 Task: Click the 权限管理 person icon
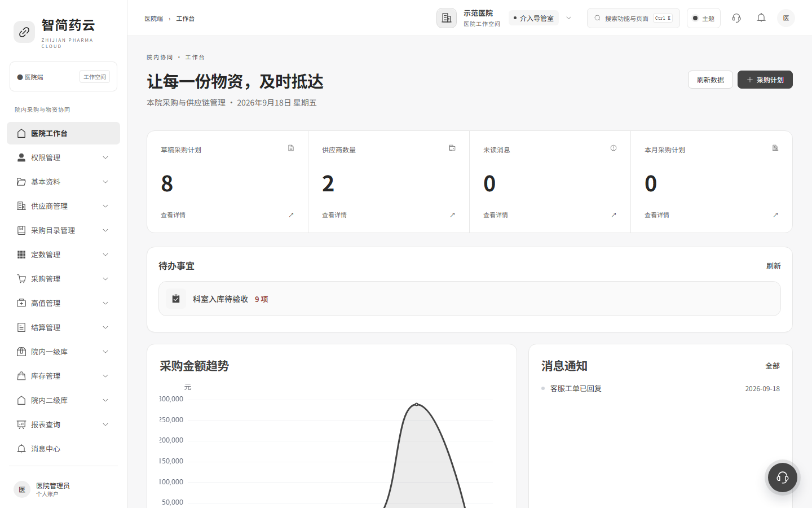(21, 157)
